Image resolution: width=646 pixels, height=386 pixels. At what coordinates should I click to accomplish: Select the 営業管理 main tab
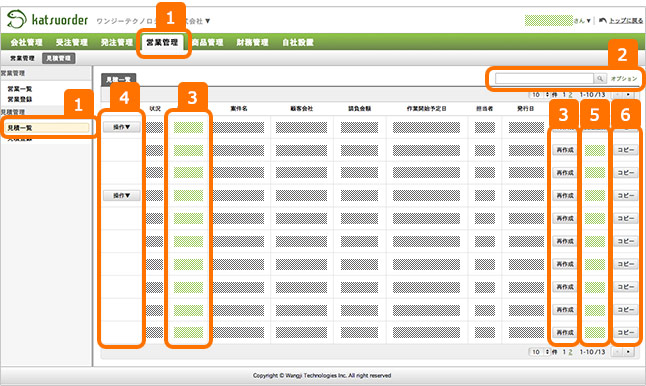coord(162,42)
